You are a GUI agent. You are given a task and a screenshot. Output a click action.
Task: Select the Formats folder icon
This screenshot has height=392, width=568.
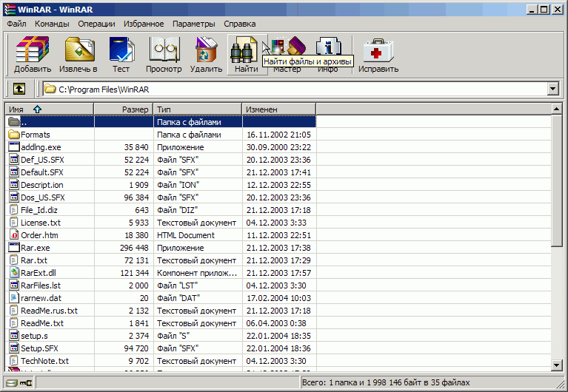(14, 135)
